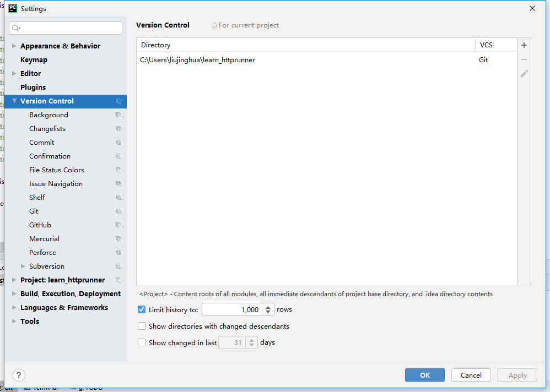Viewport: 550px width, 392px height.
Task: Click the pencil icon to edit VCS mapping
Action: [524, 73]
